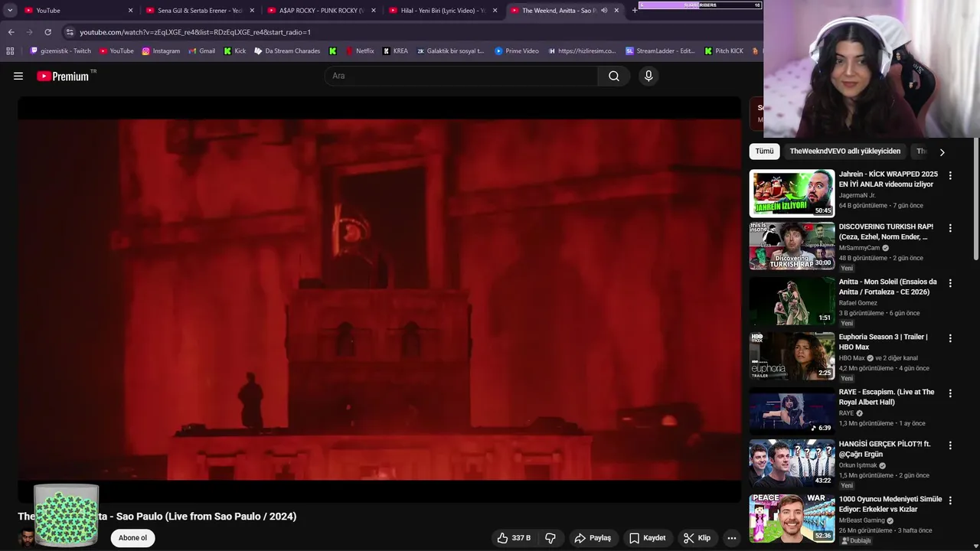Close the A$AP ROCKY tab
This screenshot has width=980, height=551.
[x=374, y=11]
